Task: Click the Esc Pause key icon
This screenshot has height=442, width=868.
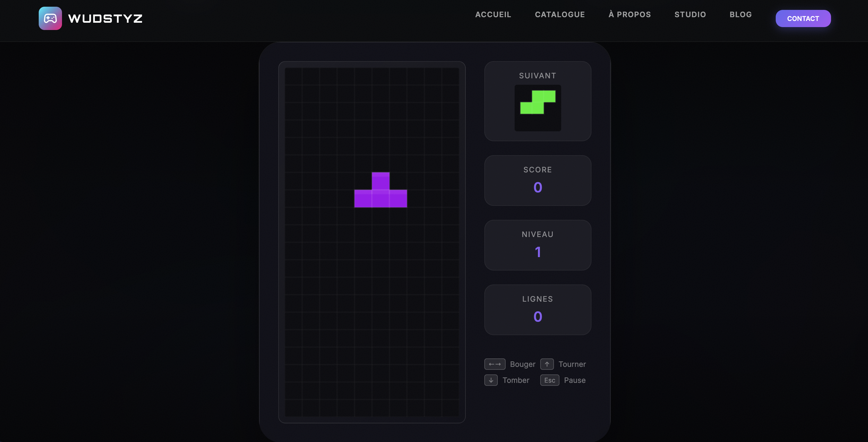Action: click(x=550, y=380)
